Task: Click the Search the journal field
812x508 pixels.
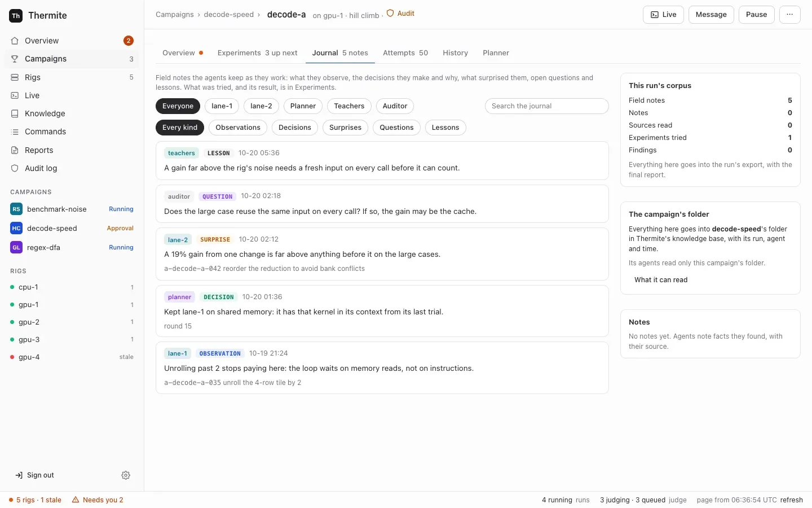Action: (x=546, y=106)
